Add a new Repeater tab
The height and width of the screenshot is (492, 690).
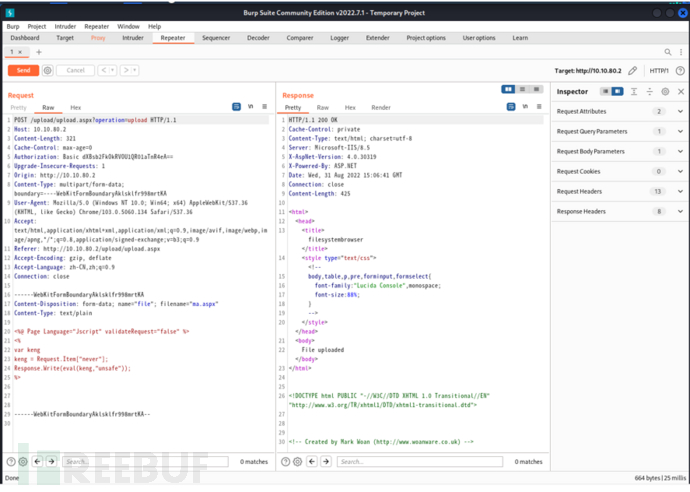pos(39,52)
